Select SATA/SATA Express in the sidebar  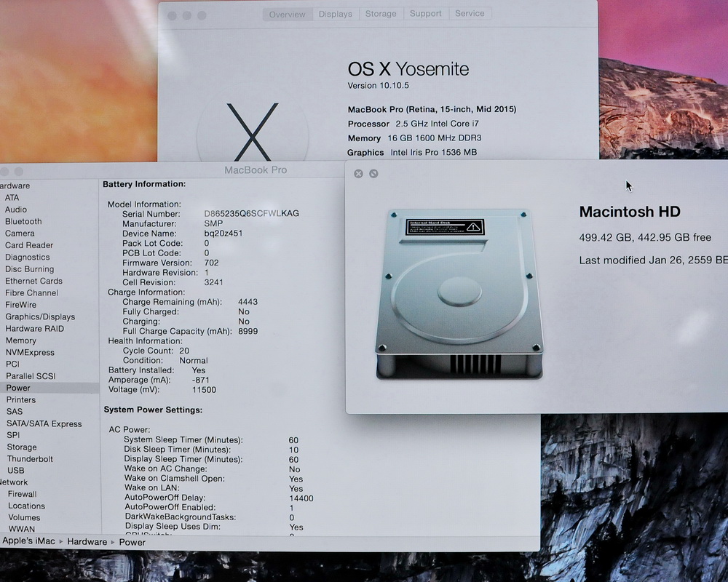pyautogui.click(x=44, y=423)
